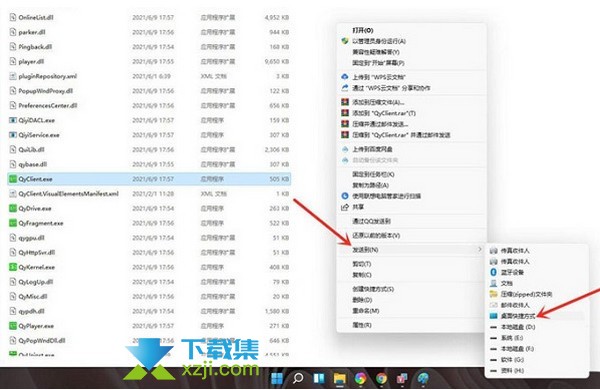Viewport: 600px width, 390px height.
Task: Click the QiyiDACL.exe file icon
Action: (x=13, y=120)
